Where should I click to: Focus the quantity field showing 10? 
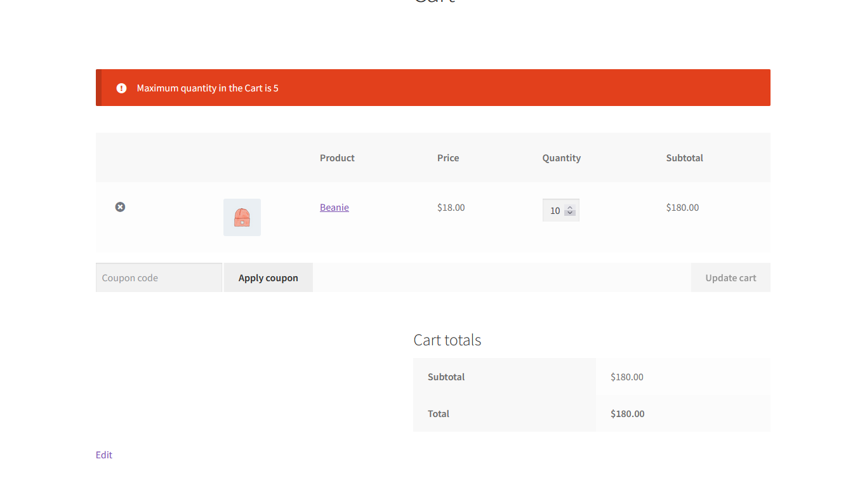[x=554, y=211]
